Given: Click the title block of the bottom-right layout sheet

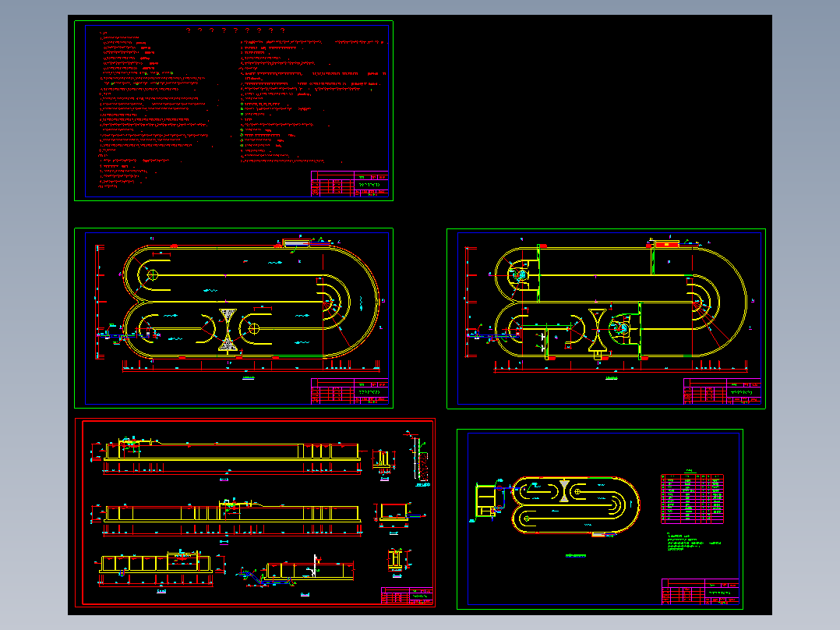Looking at the screenshot, I should [x=701, y=591].
